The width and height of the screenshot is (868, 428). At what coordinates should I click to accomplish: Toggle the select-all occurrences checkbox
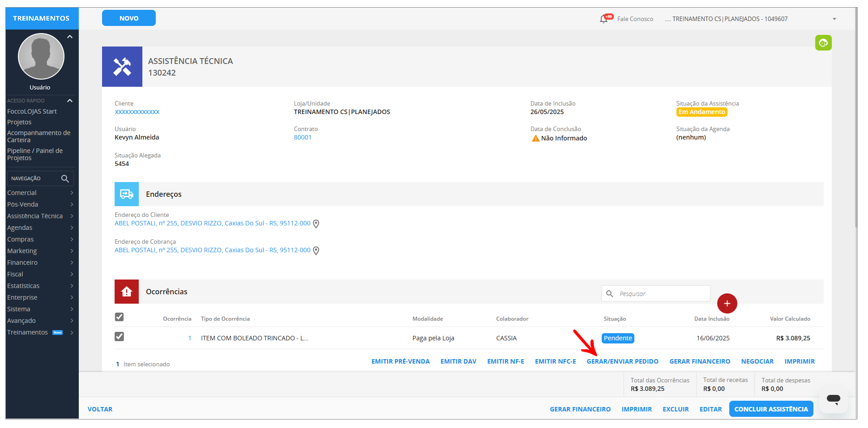pos(119,317)
